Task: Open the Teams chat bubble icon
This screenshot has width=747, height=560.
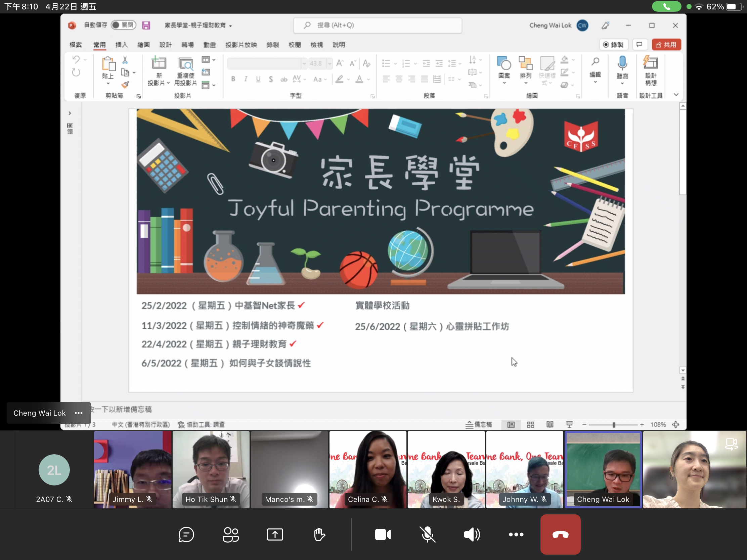Action: [x=186, y=534]
